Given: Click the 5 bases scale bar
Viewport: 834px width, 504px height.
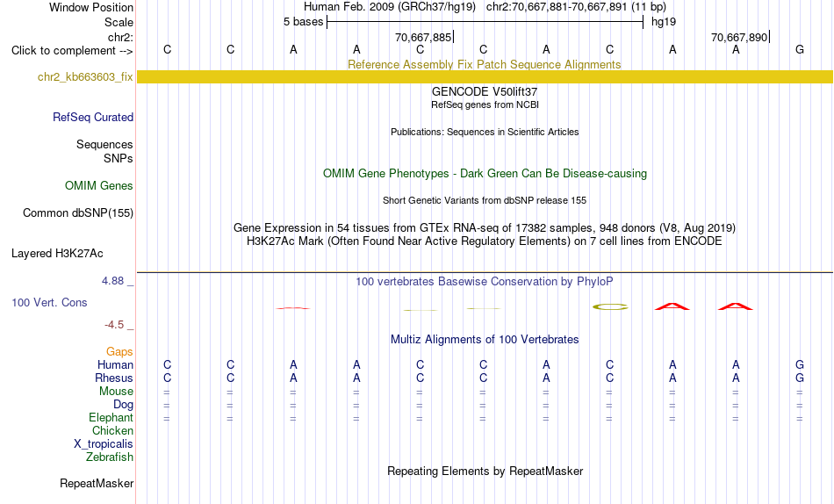Looking at the screenshot, I should pyautogui.click(x=485, y=22).
